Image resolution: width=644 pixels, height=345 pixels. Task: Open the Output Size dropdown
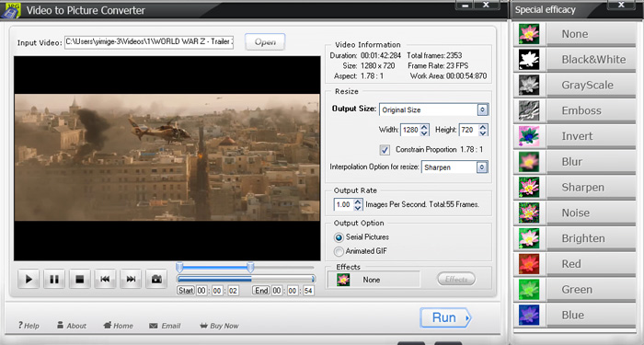pyautogui.click(x=483, y=109)
